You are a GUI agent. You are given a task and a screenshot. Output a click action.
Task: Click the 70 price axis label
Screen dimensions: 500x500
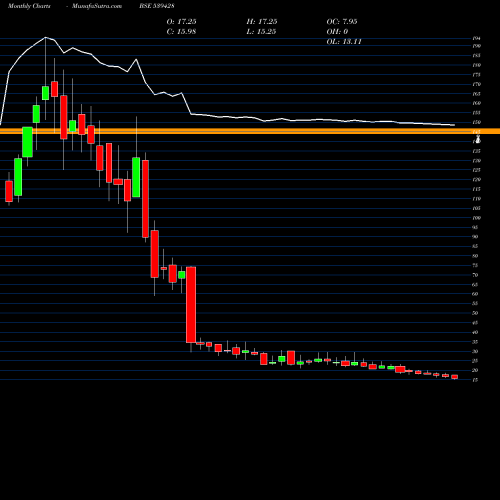pos(475,275)
